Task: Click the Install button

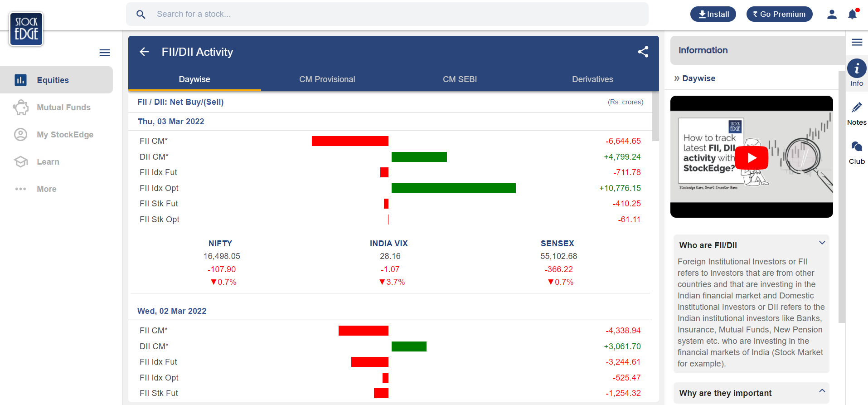Action: (x=713, y=14)
